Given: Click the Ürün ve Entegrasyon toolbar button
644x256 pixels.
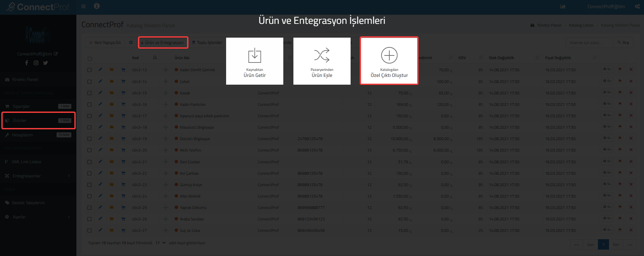Looking at the screenshot, I should click(163, 43).
